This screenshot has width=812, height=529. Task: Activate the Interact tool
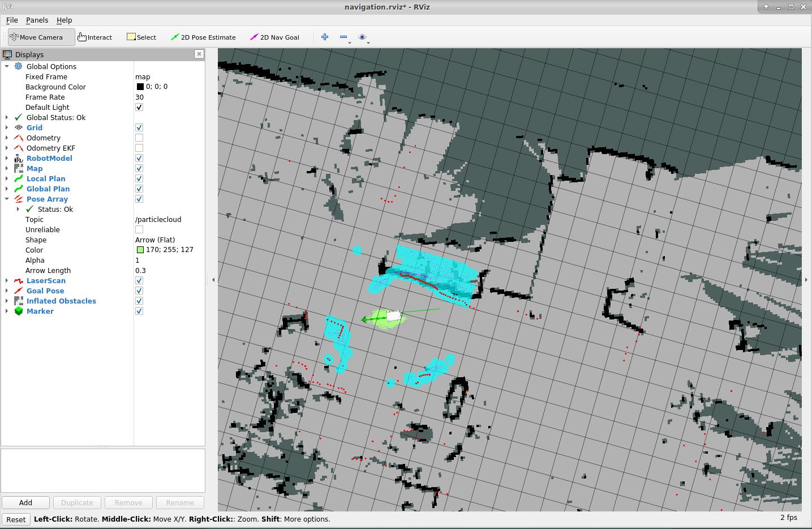pyautogui.click(x=94, y=37)
